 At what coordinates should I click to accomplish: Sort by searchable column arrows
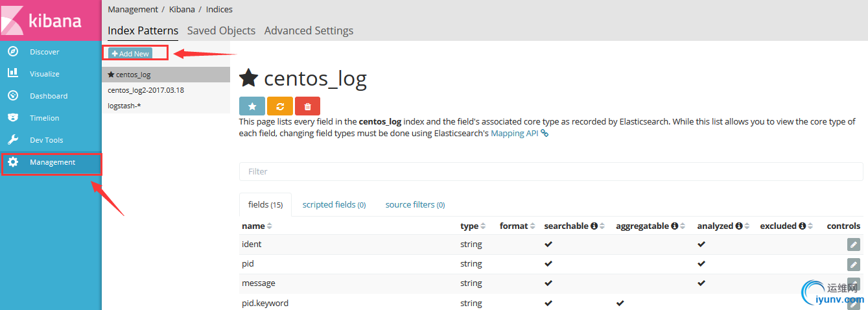[x=602, y=226]
